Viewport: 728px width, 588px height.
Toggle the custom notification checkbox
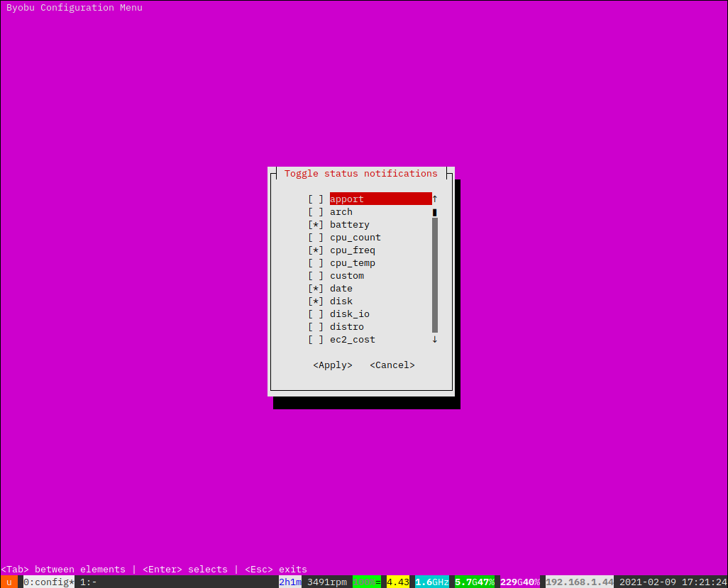coord(316,276)
